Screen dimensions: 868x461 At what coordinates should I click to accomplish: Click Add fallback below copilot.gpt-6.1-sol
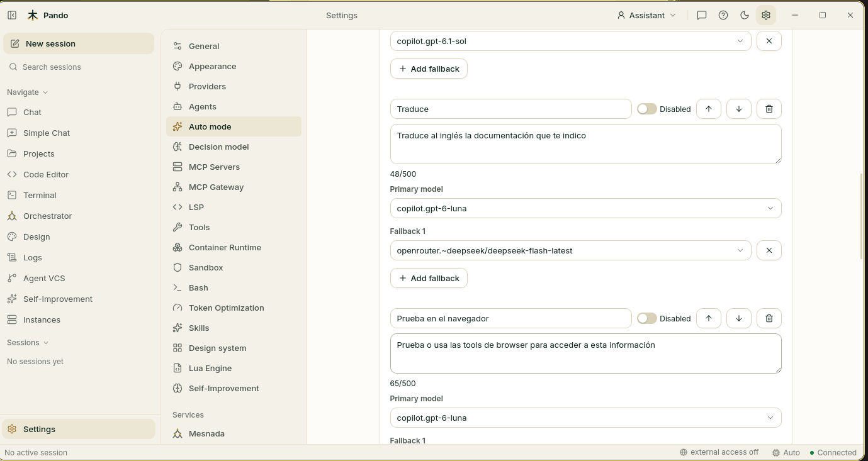(429, 69)
